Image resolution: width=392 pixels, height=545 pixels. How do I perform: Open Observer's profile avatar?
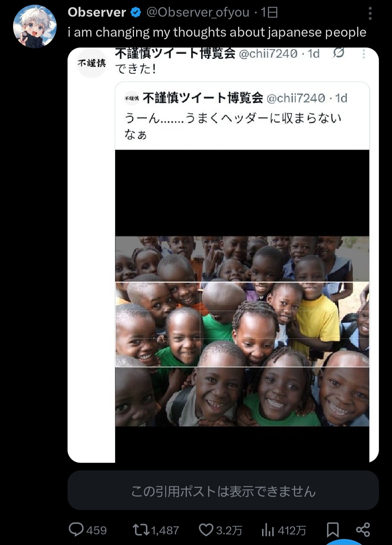35,27
